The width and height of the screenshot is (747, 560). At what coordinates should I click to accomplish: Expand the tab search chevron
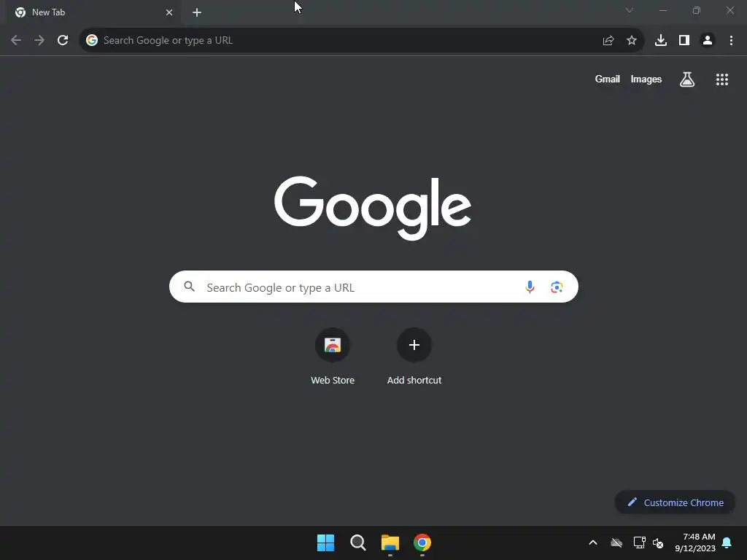[630, 10]
